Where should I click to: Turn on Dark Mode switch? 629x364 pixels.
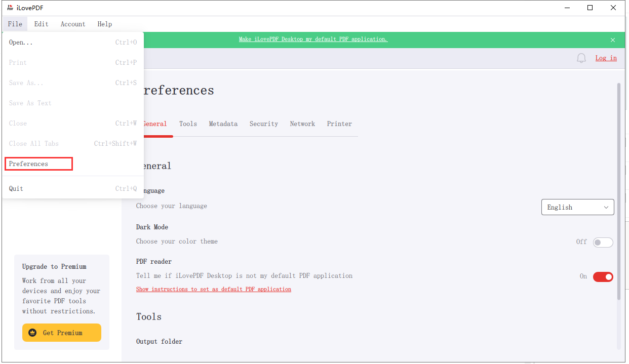[x=603, y=242]
